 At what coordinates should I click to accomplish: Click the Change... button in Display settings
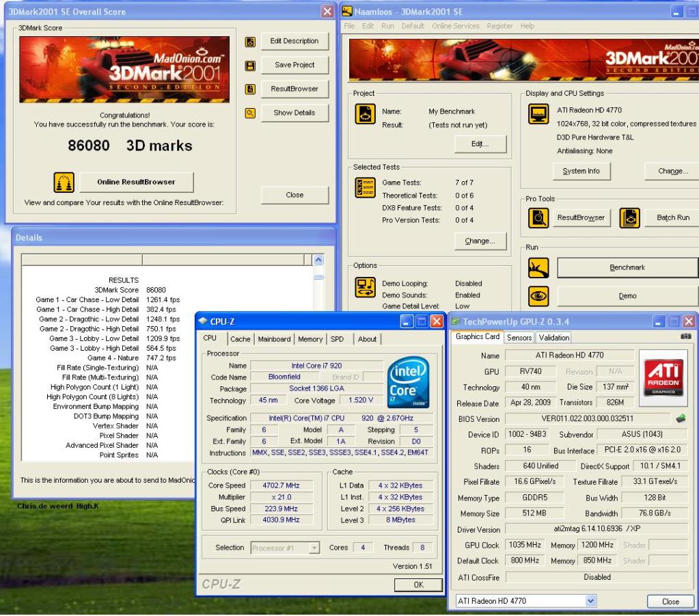click(672, 172)
